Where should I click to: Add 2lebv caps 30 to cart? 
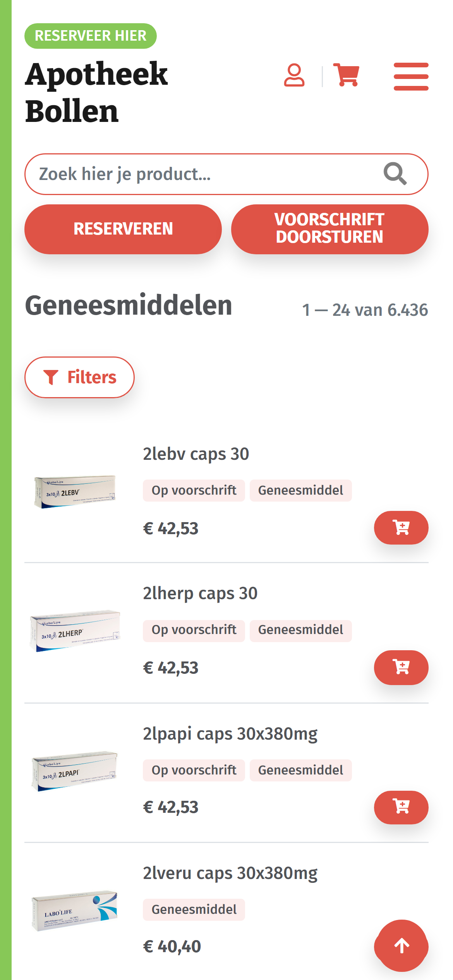[401, 528]
